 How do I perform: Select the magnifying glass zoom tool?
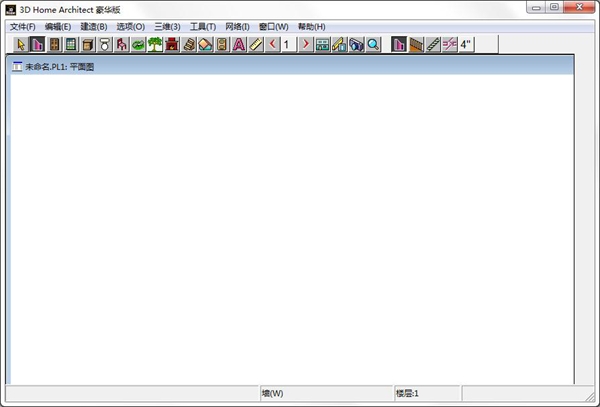[373, 44]
